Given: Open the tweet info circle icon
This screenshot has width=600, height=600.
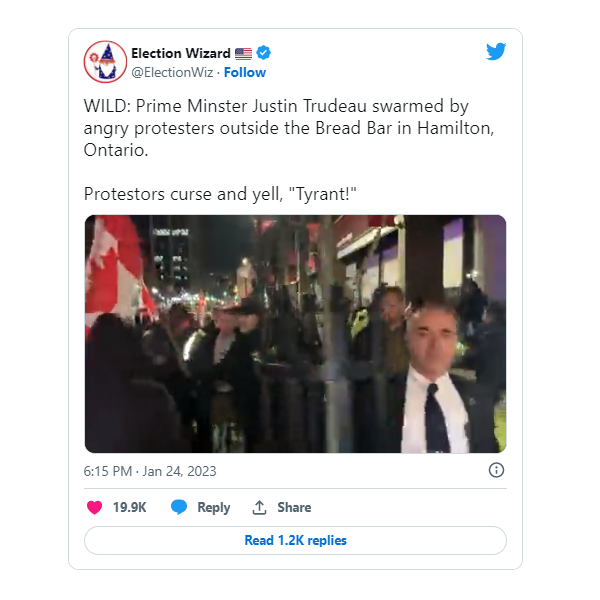Looking at the screenshot, I should tap(496, 470).
